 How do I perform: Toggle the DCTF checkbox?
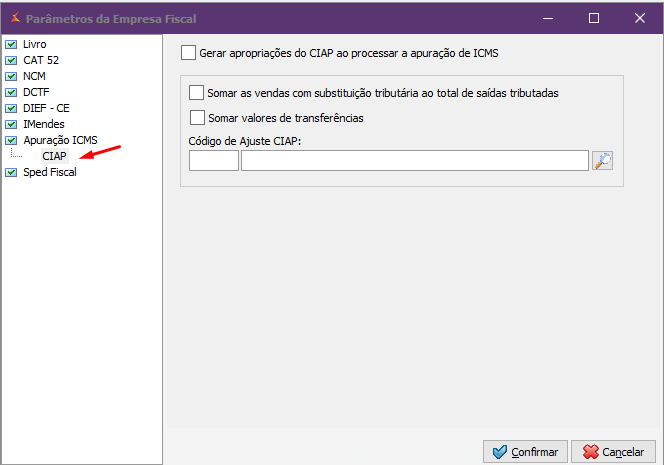(11, 92)
